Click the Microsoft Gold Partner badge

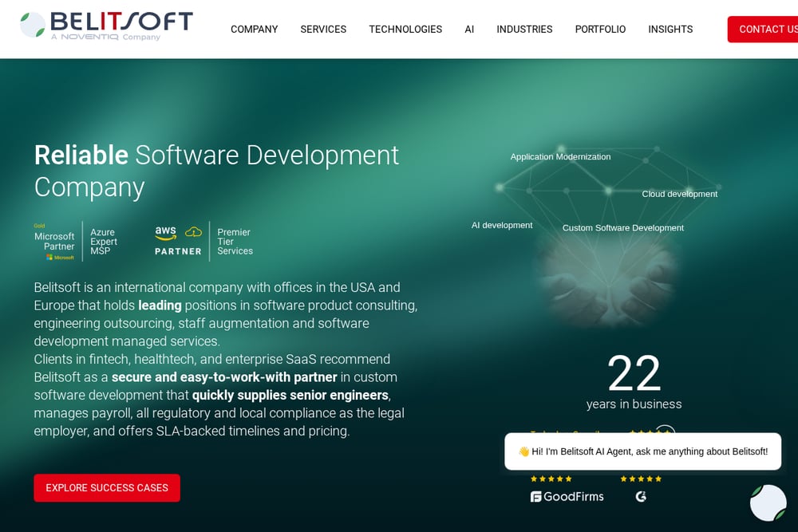[54, 242]
